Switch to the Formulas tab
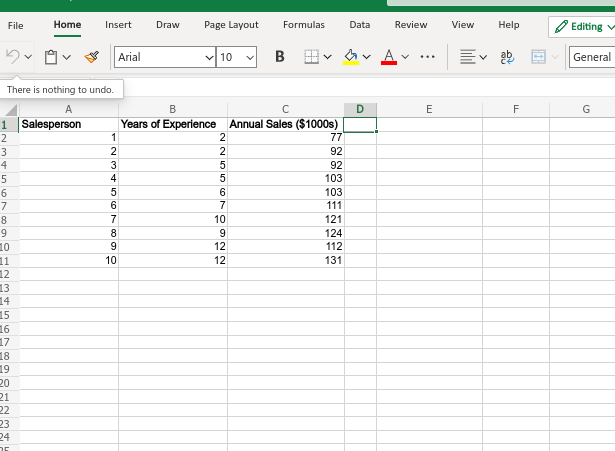Screen dimensions: 615x451 coord(304,25)
